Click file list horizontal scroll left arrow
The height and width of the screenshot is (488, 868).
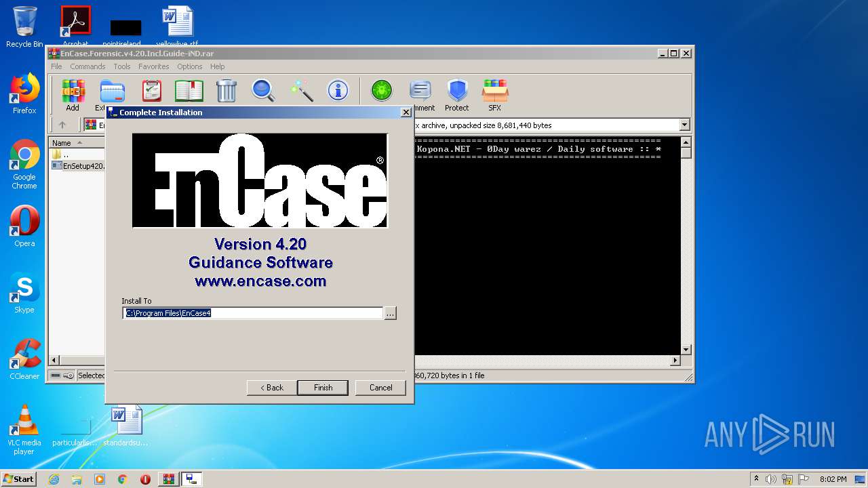point(55,361)
